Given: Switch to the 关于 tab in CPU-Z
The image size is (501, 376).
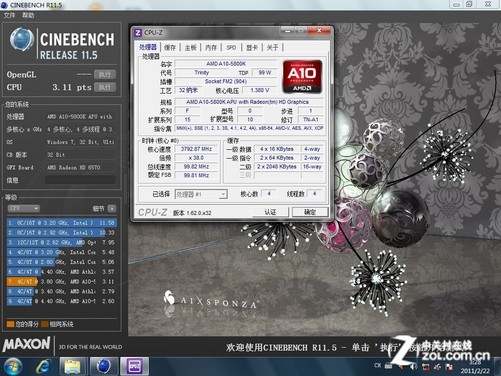Looking at the screenshot, I should point(272,48).
